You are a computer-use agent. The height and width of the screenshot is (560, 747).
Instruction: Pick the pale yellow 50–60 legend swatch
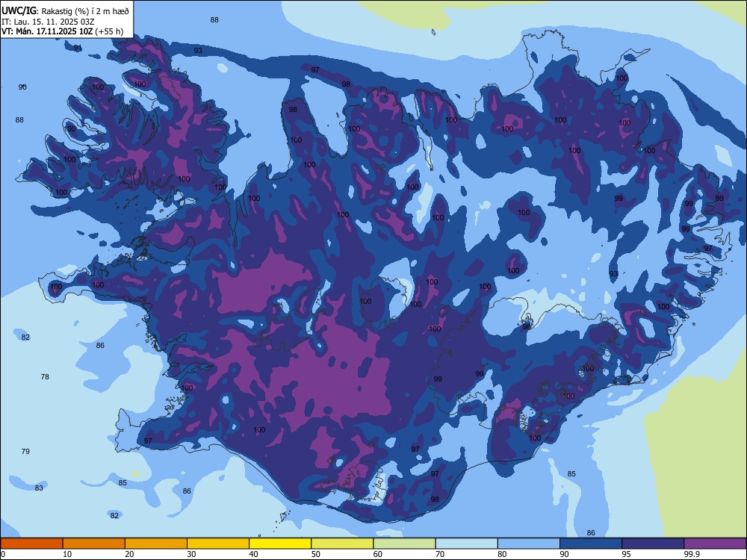(x=342, y=544)
